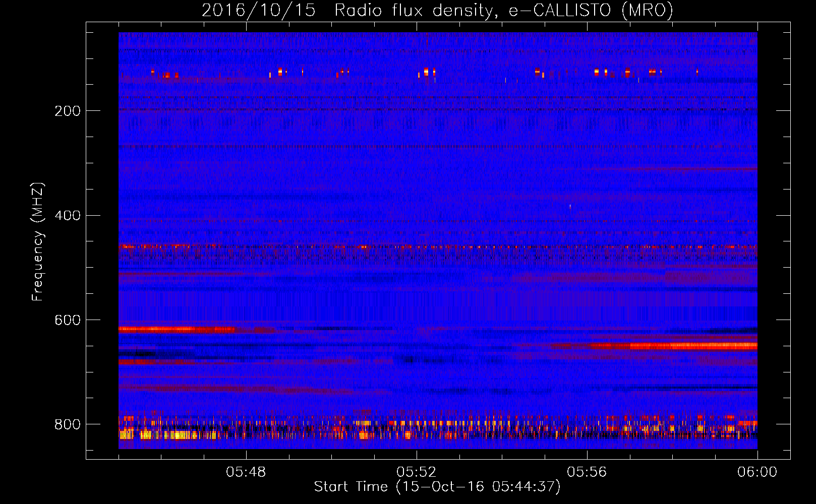Image resolution: width=816 pixels, height=504 pixels.
Task: Click the 06:00 time tick label
Action: 757,472
